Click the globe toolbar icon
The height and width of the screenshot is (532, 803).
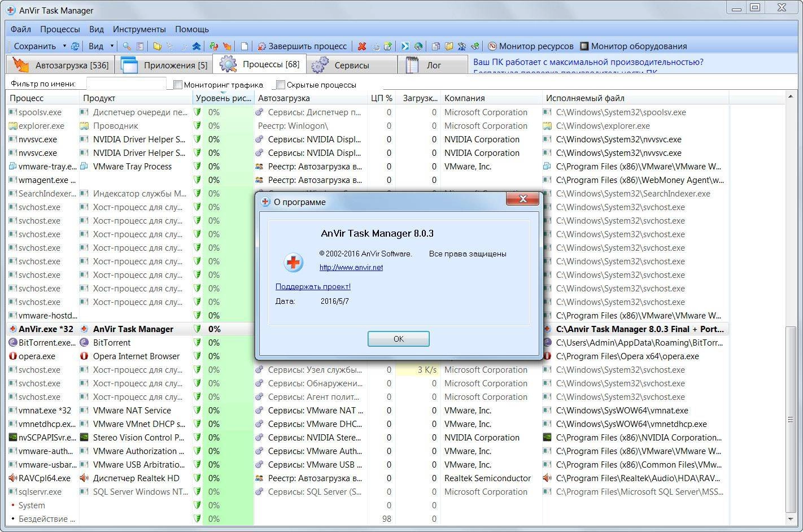pos(418,46)
